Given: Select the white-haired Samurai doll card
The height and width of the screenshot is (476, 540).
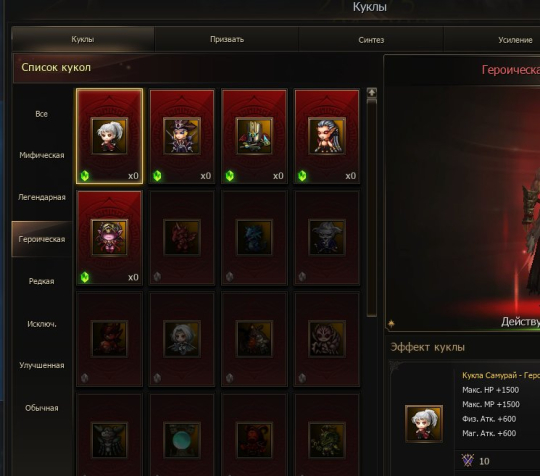Looking at the screenshot, I should (110, 136).
